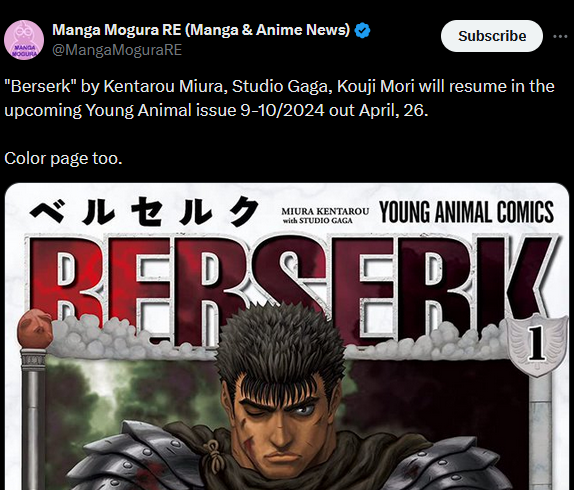Click the gray stone pillar beside the cover art

point(33,419)
